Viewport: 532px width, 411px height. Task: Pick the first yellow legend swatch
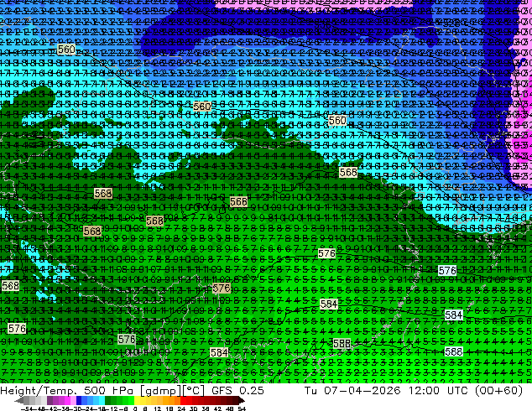137,401
